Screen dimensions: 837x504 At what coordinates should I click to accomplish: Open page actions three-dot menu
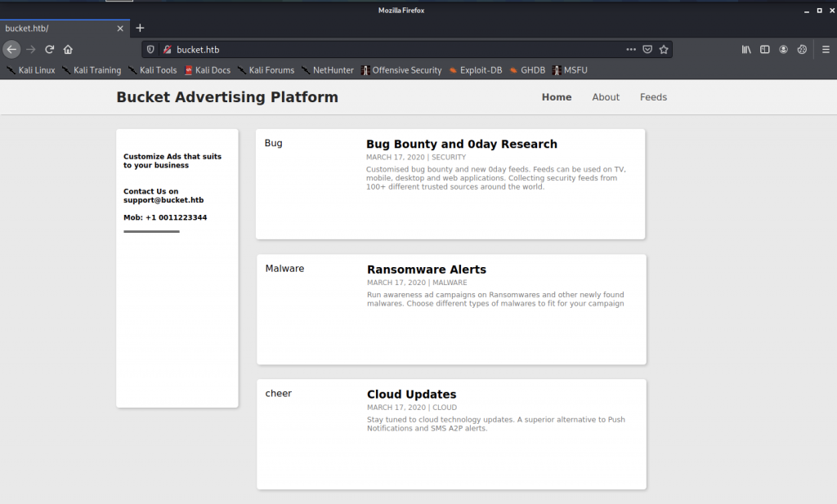(x=630, y=49)
